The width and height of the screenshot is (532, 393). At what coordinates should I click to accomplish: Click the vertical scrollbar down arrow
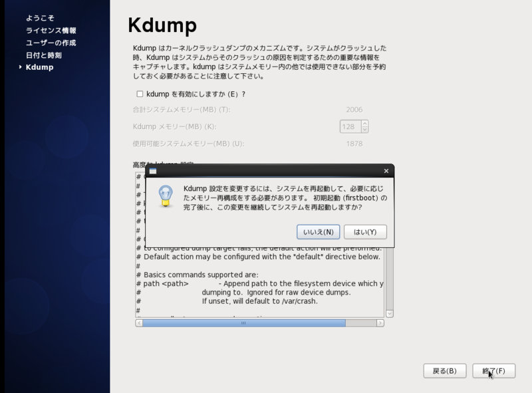pos(390,314)
